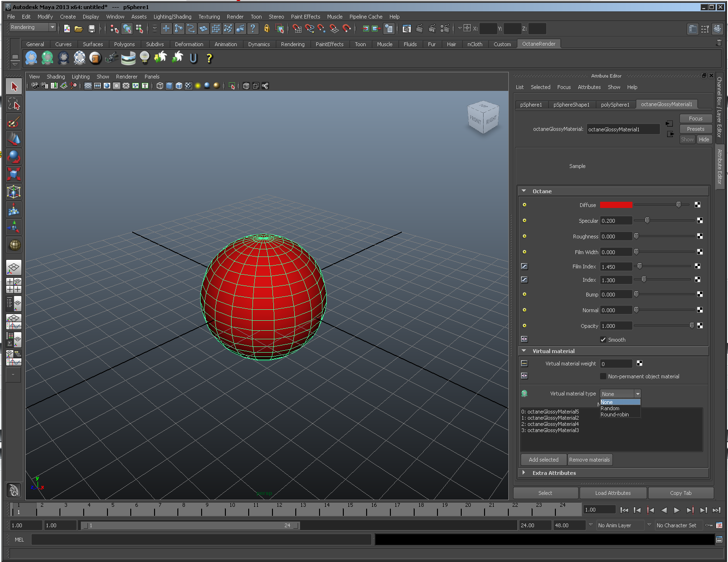Expand the Extra Attributes section
Image resolution: width=728 pixels, height=562 pixels.
tap(524, 473)
